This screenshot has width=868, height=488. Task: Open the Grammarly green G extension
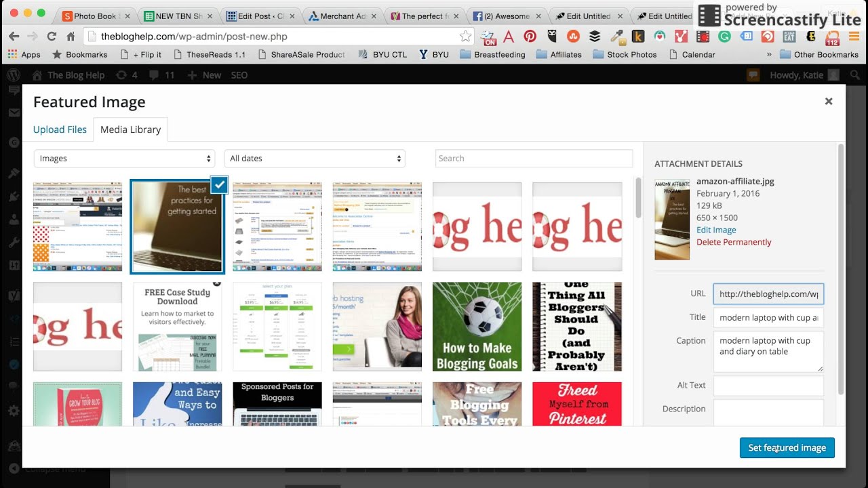coord(724,37)
